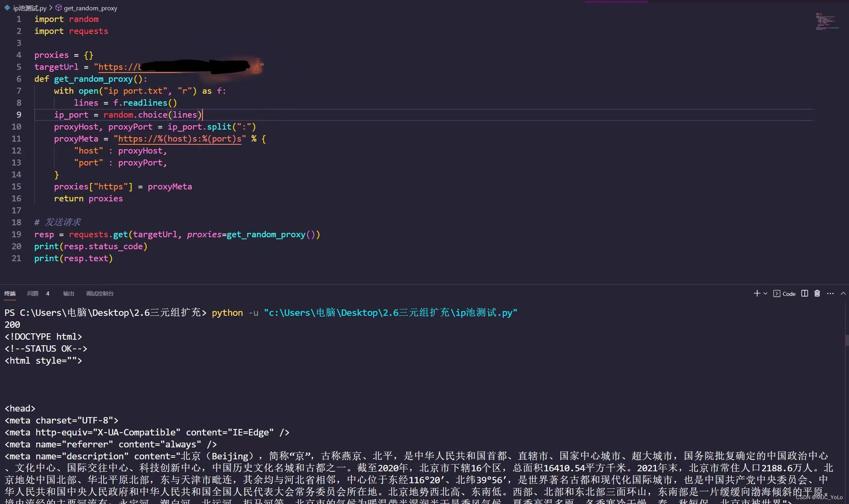The width and height of the screenshot is (849, 504).
Task: Click the Python file icon in breadcrumb
Action: tap(7, 8)
